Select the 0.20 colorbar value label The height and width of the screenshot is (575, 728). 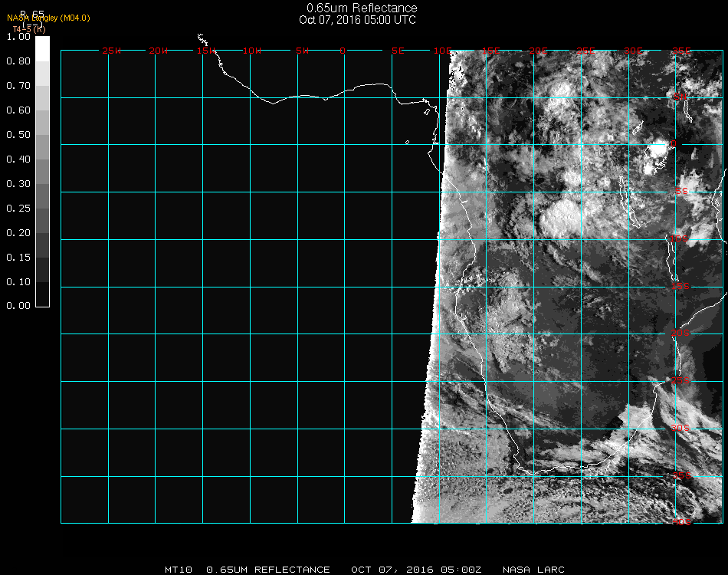click(18, 233)
